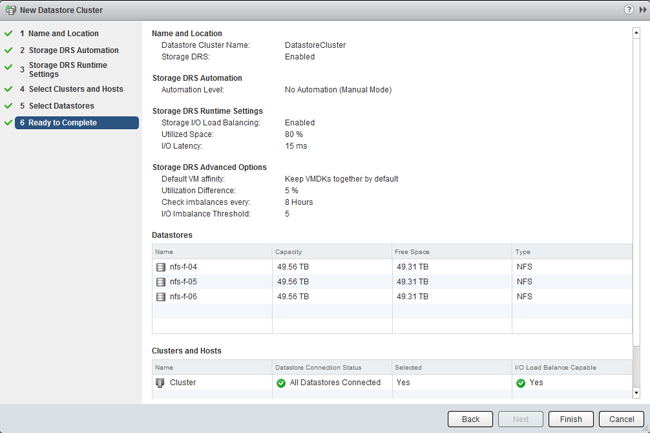The width and height of the screenshot is (650, 433).
Task: Click the nfs-f-04 datastore icon
Action: click(161, 267)
